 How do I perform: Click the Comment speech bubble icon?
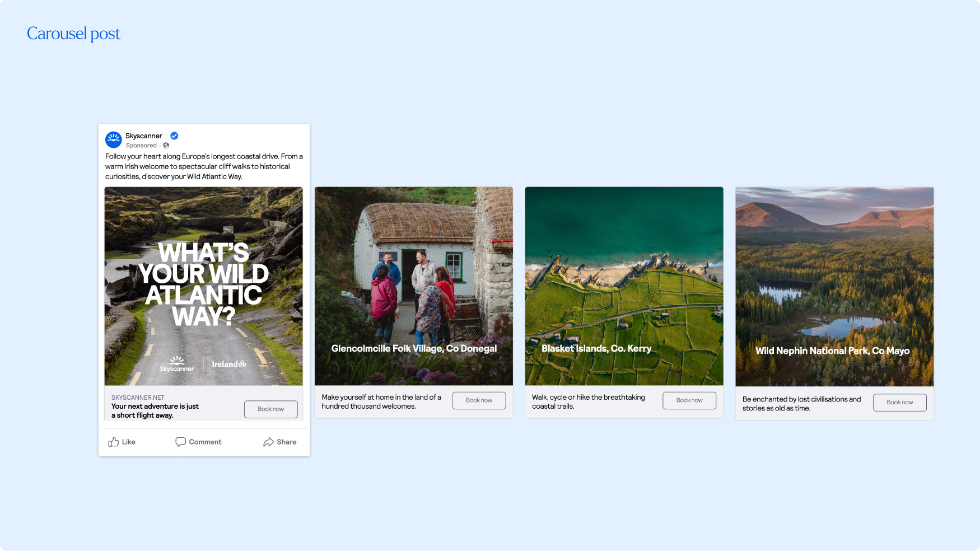[180, 442]
